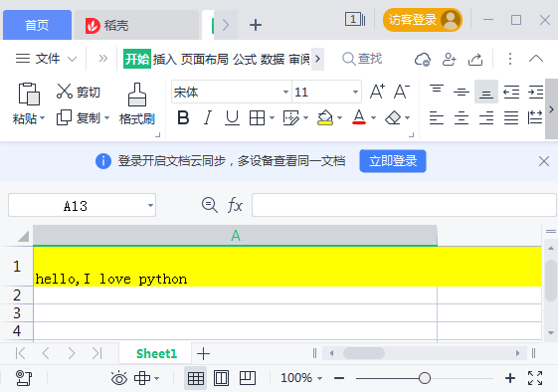Toggle Italic formatting
This screenshot has width=558, height=392.
point(208,117)
